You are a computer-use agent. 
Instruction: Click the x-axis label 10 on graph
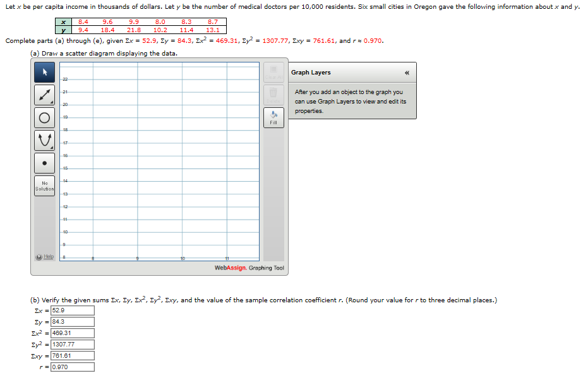pyautogui.click(x=183, y=259)
